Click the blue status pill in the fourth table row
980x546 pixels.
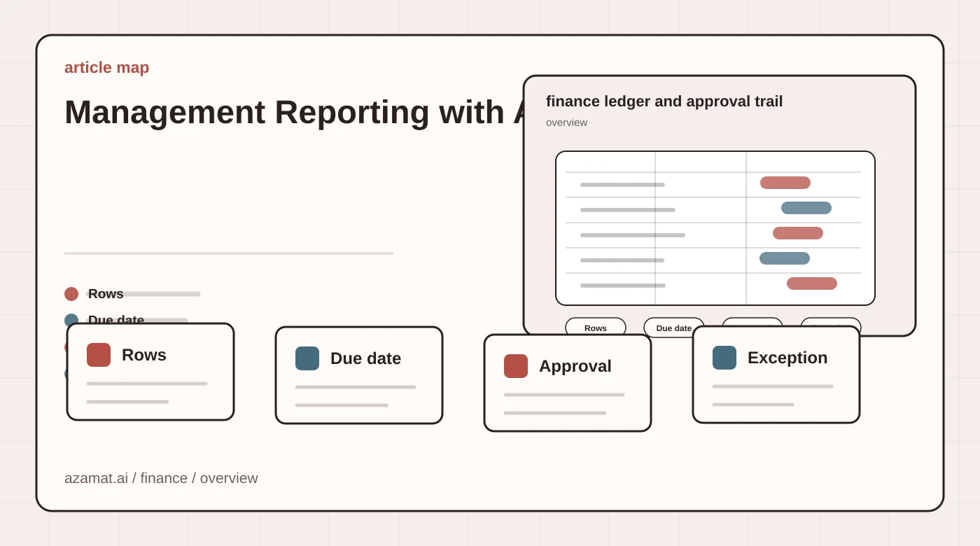click(785, 258)
